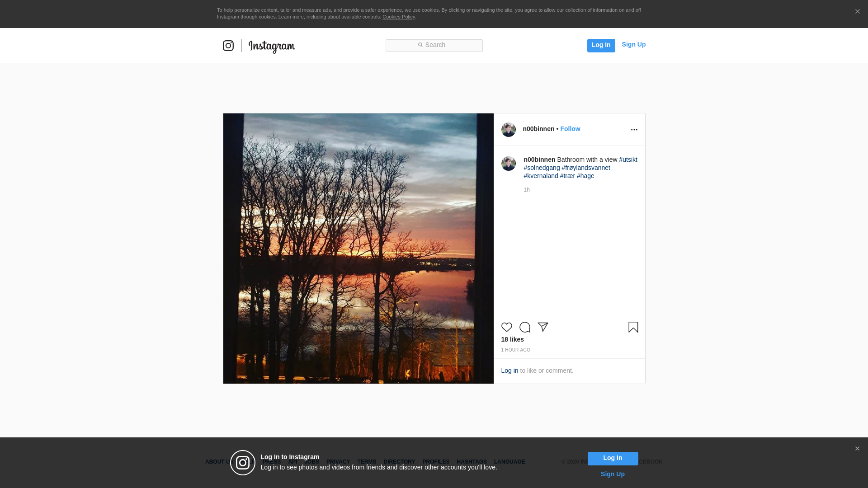Click the sunset photo post image

pyautogui.click(x=358, y=249)
